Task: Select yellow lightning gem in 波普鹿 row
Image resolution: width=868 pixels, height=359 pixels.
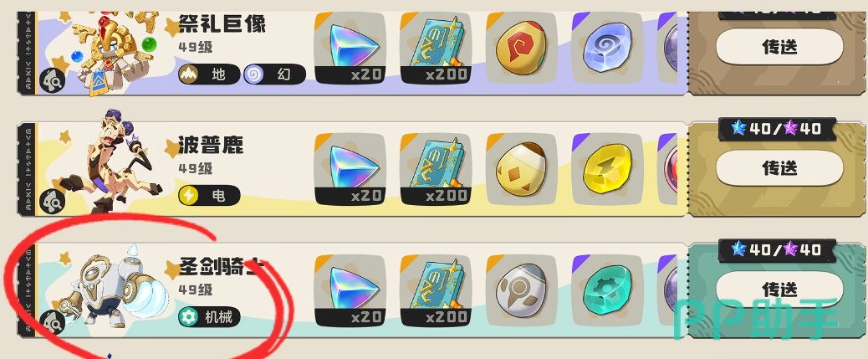Action: pyautogui.click(x=607, y=169)
